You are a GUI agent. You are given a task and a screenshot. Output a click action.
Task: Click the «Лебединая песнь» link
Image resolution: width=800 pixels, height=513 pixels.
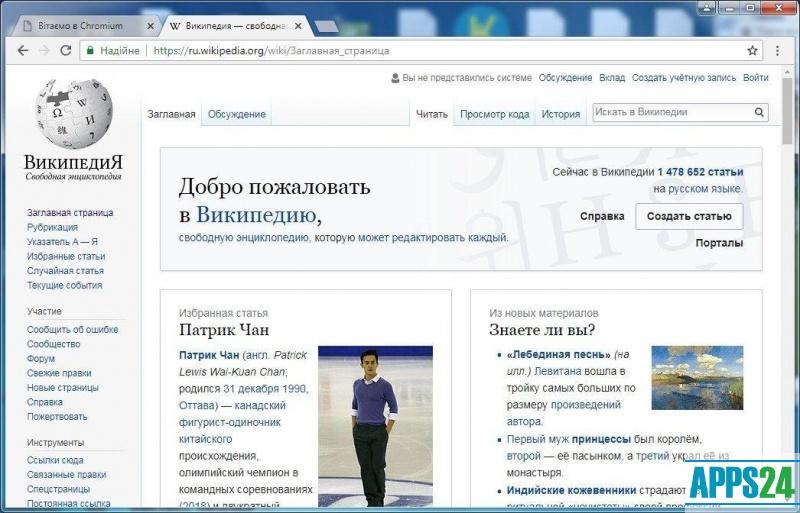(x=559, y=355)
